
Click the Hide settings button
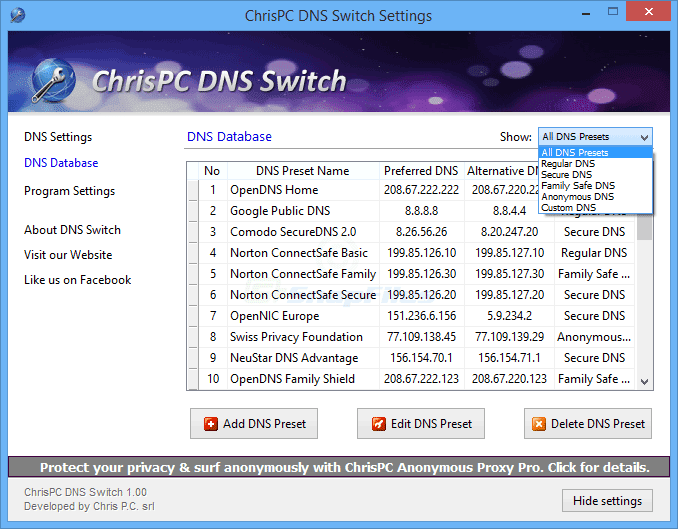[x=607, y=500]
